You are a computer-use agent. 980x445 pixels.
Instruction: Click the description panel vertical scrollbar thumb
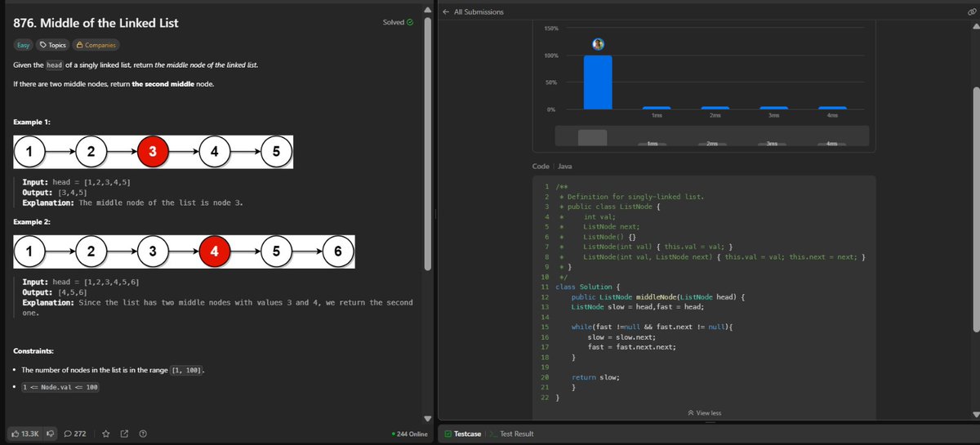[x=426, y=143]
